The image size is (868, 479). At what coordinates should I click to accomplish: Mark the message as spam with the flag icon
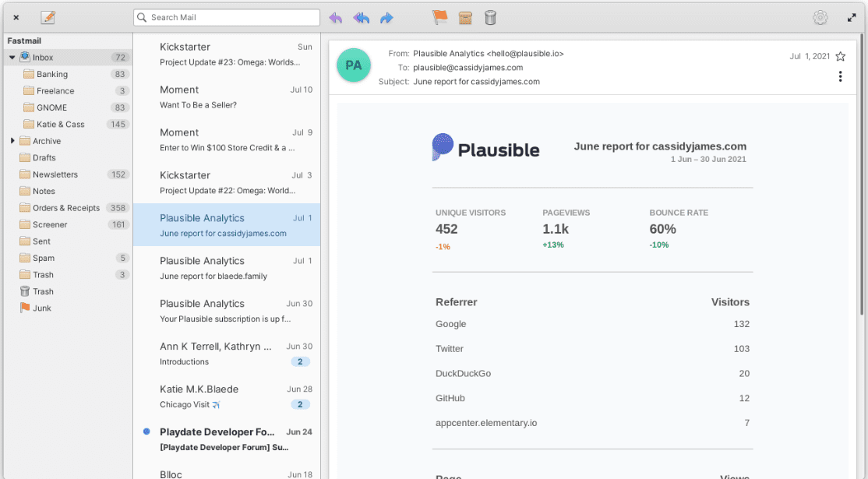[439, 18]
